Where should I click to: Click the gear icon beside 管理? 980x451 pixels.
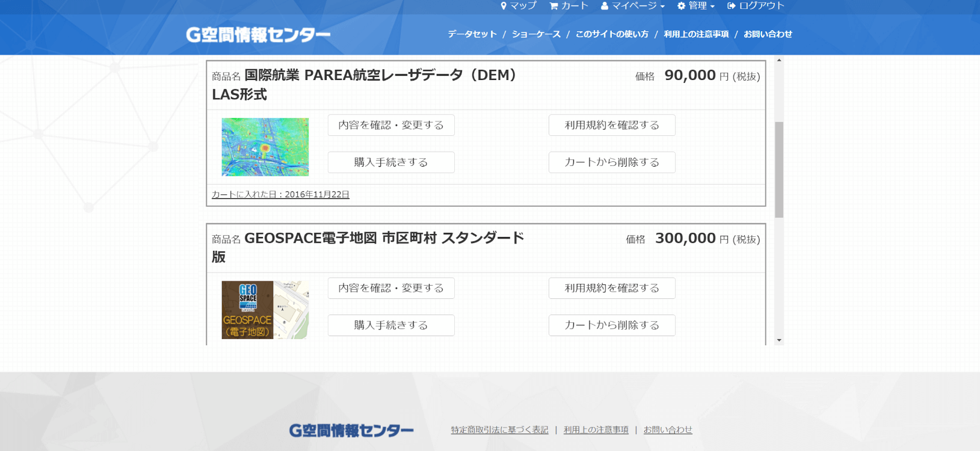pyautogui.click(x=681, y=6)
